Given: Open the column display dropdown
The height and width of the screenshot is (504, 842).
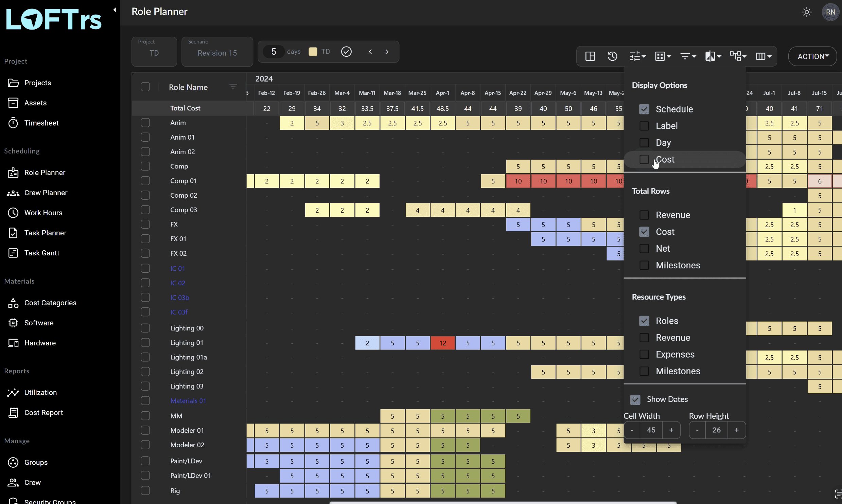Looking at the screenshot, I should click(x=763, y=56).
